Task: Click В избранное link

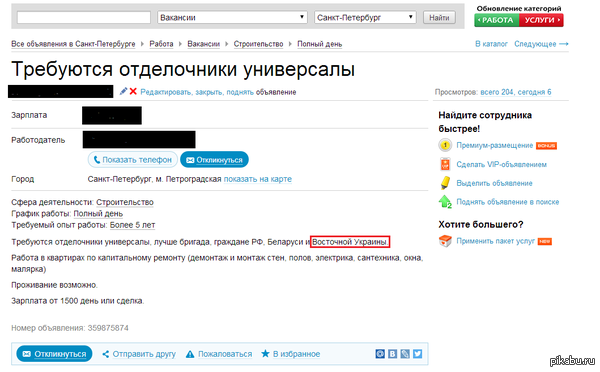Action: pyautogui.click(x=296, y=354)
